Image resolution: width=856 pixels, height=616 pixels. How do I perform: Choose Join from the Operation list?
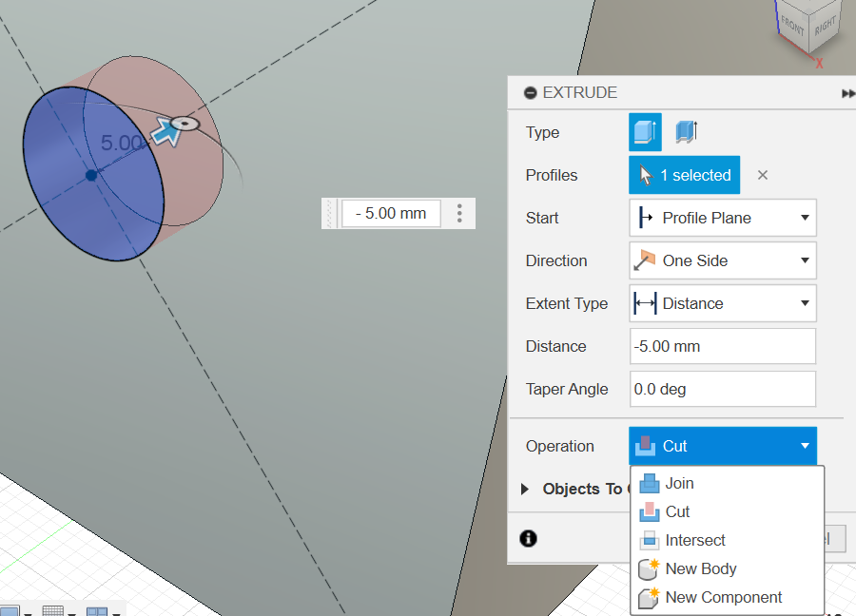(679, 483)
